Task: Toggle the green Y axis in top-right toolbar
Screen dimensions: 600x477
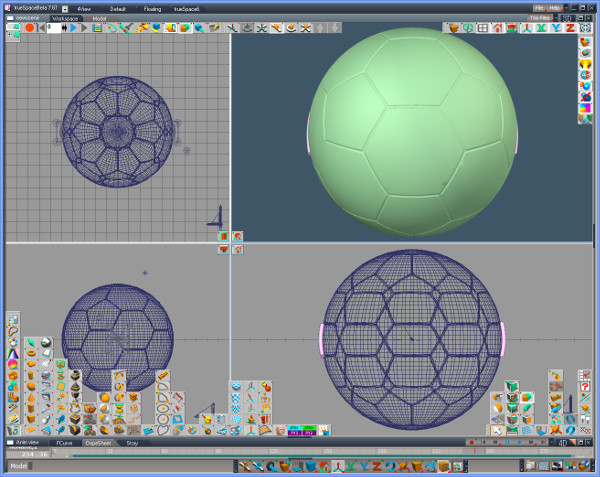Action: (x=555, y=28)
